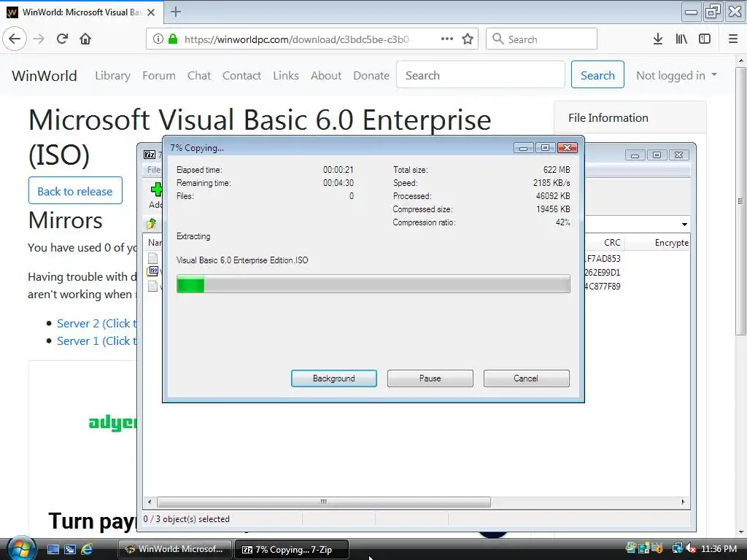Open page actions three-dots menu

447,39
